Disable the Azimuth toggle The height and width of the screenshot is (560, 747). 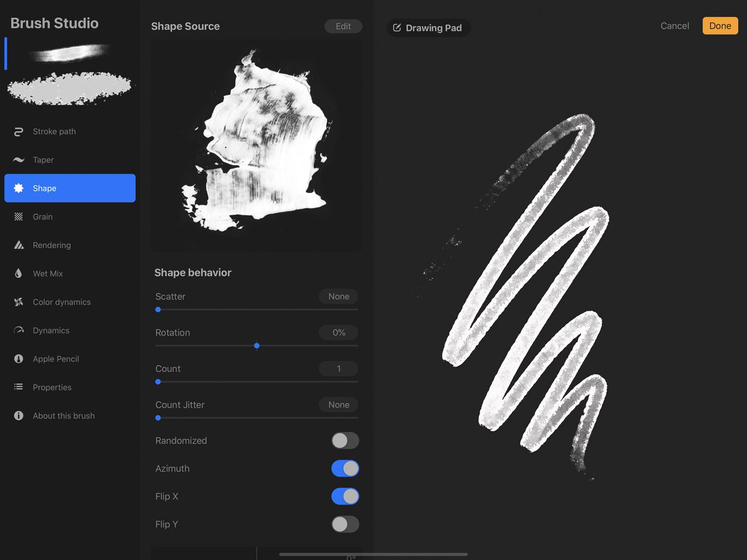[x=345, y=468]
